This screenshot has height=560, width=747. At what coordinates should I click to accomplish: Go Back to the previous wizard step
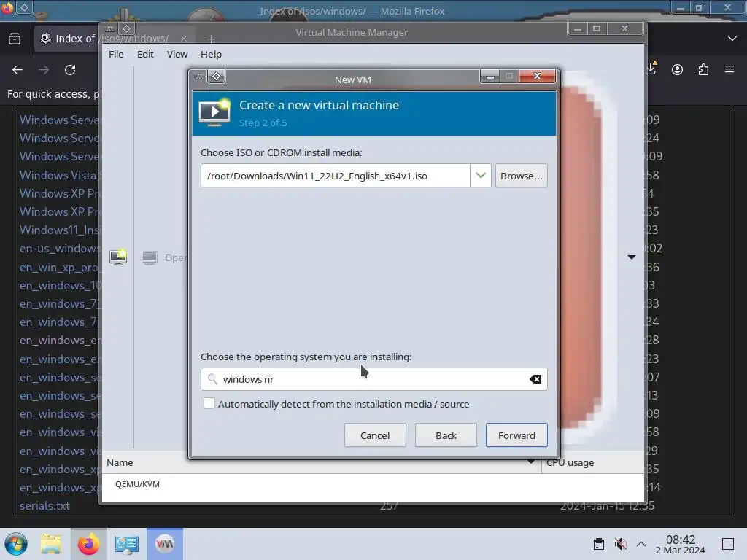point(446,435)
